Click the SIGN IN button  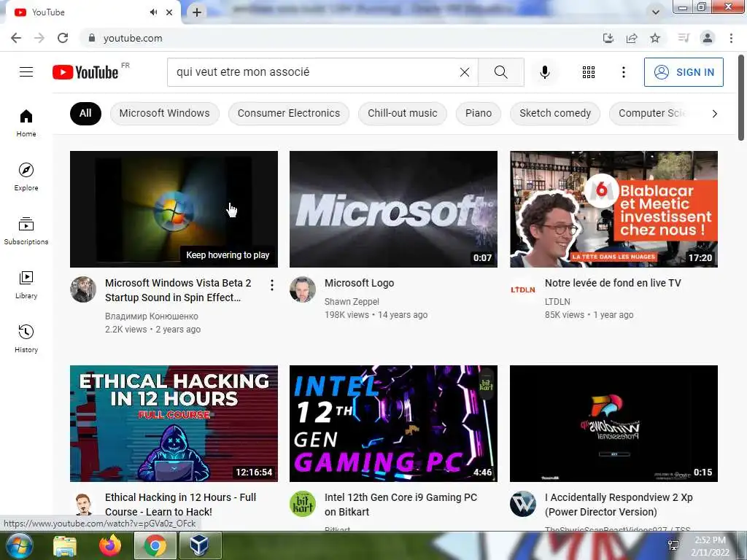point(683,72)
